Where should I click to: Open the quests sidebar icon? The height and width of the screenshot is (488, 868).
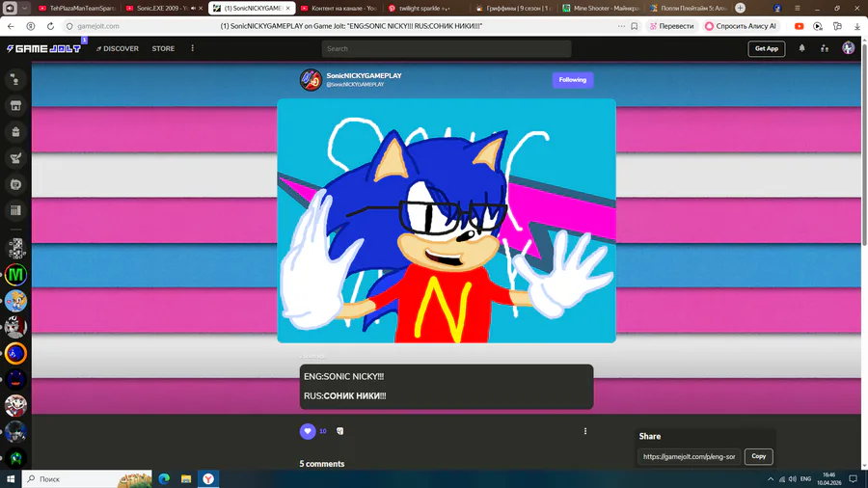click(x=15, y=158)
